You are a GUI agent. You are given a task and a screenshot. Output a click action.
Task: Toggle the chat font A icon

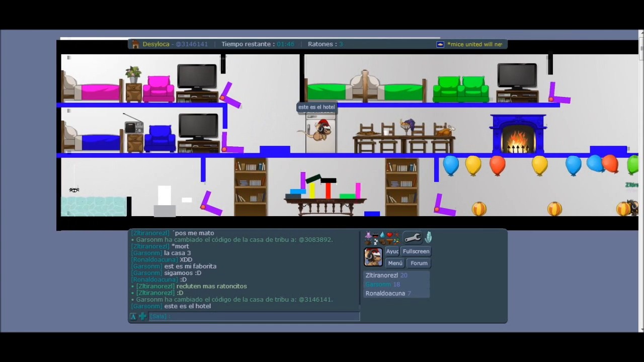point(133,316)
